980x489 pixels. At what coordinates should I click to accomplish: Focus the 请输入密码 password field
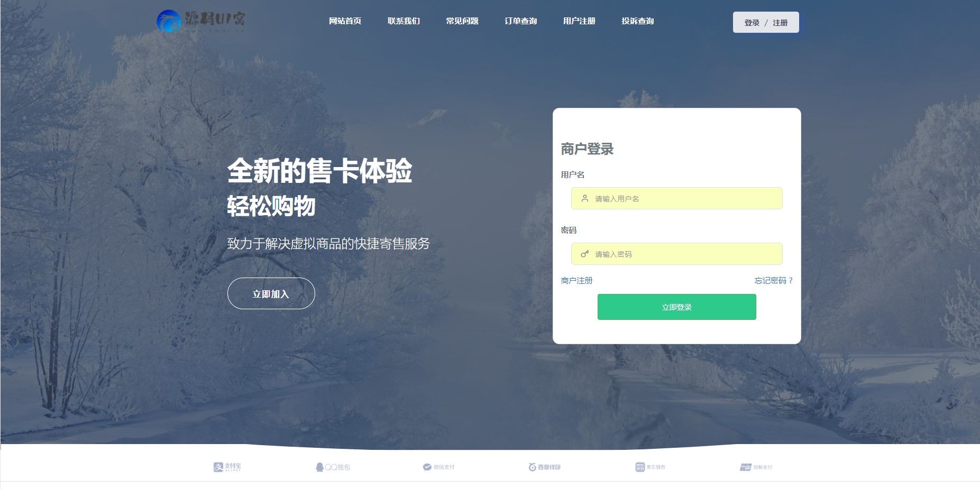pos(677,254)
